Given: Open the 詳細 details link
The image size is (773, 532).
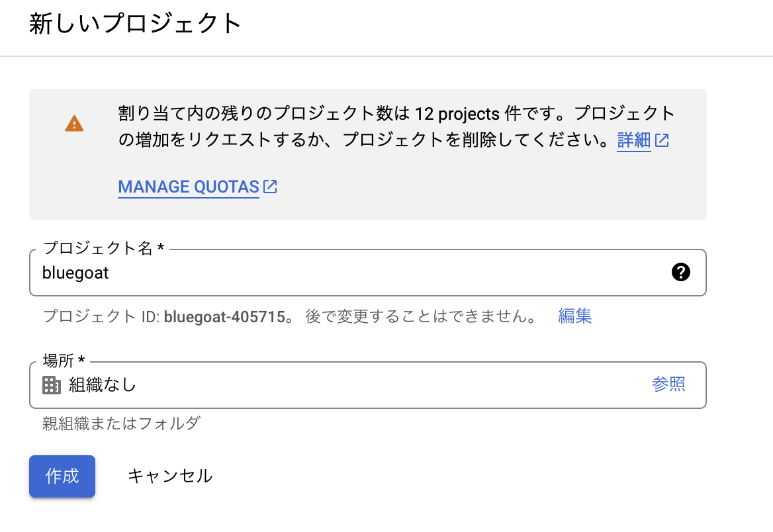Looking at the screenshot, I should coord(633,140).
